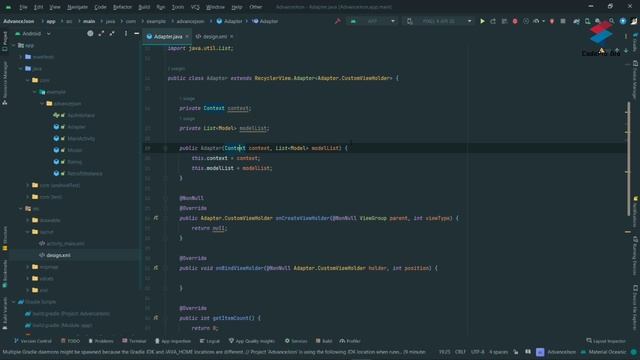The height and width of the screenshot is (360, 640).
Task: Open the Layout Inspector button
Action: click(x=606, y=341)
